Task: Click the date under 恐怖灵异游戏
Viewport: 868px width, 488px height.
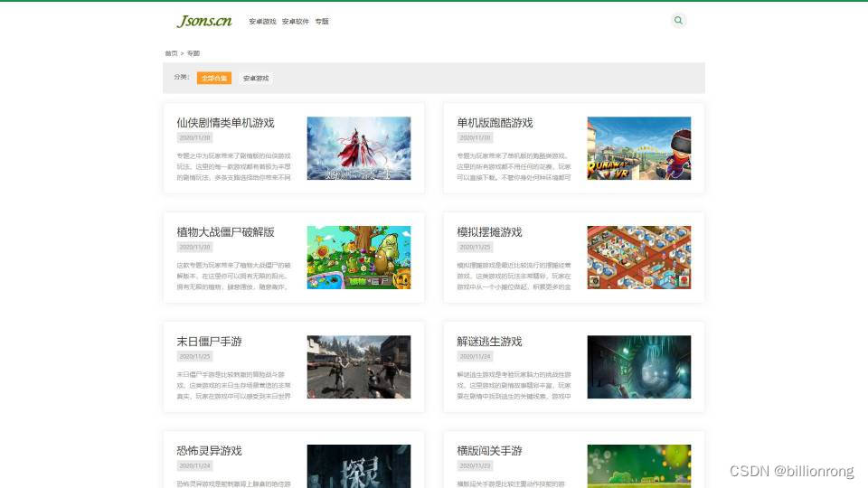Action: [x=195, y=466]
